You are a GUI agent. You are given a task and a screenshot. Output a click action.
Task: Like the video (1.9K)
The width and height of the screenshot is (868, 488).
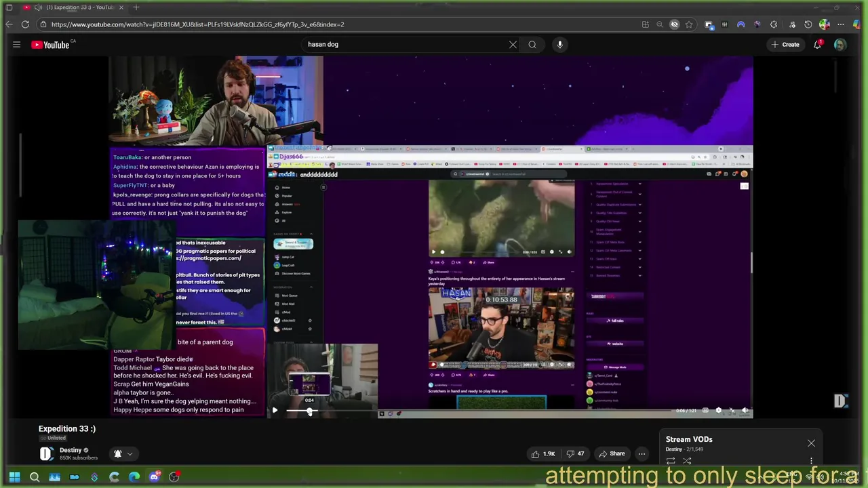544,454
